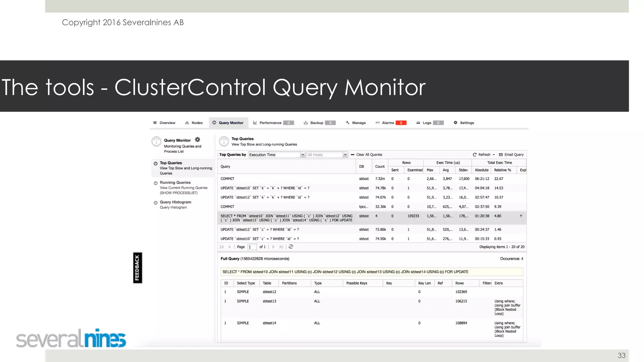Select the sbtest12 explain row
This screenshot has height=362, width=644.
click(372, 292)
